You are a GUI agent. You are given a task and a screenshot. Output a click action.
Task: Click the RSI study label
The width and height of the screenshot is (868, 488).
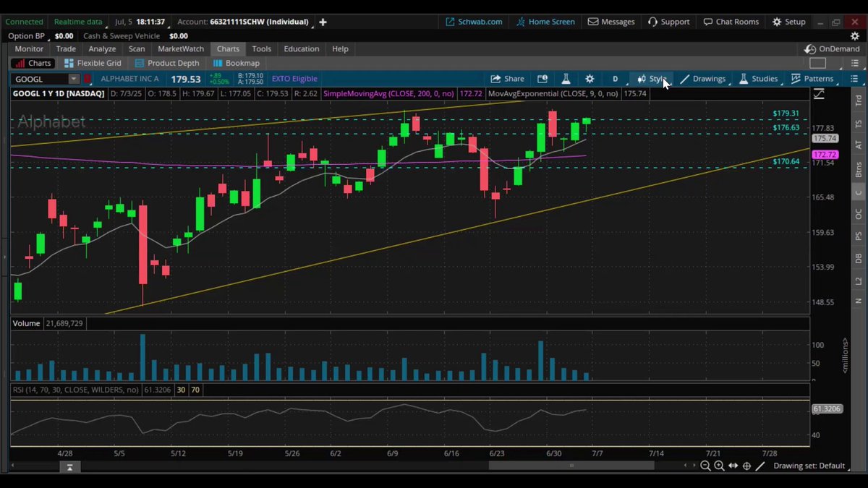coord(75,390)
